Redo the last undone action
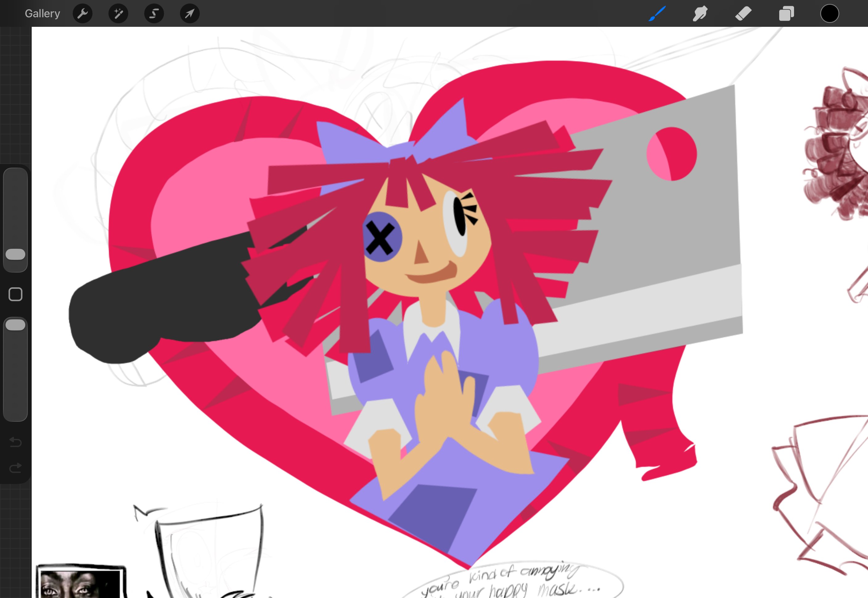This screenshot has height=598, width=868. pos(15,468)
